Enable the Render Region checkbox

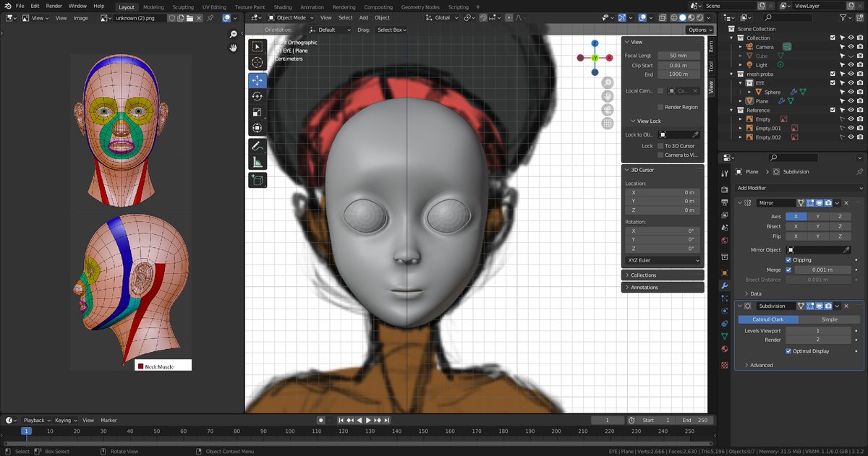pyautogui.click(x=660, y=107)
